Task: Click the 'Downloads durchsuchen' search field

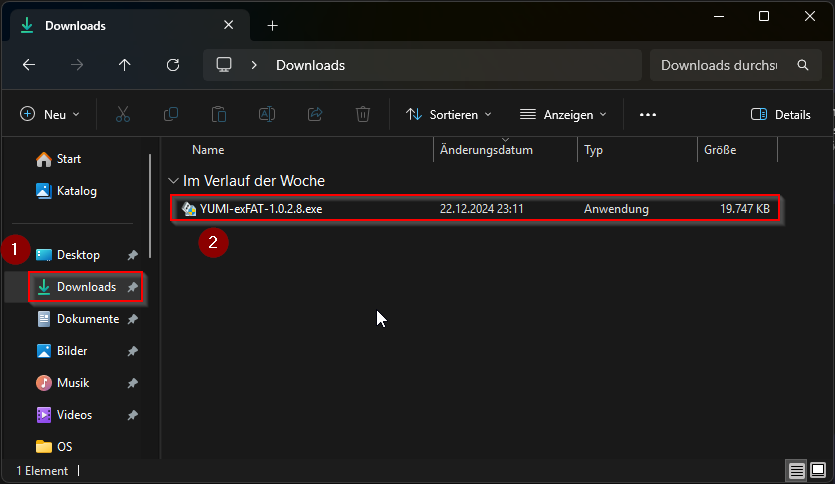Action: [x=720, y=65]
